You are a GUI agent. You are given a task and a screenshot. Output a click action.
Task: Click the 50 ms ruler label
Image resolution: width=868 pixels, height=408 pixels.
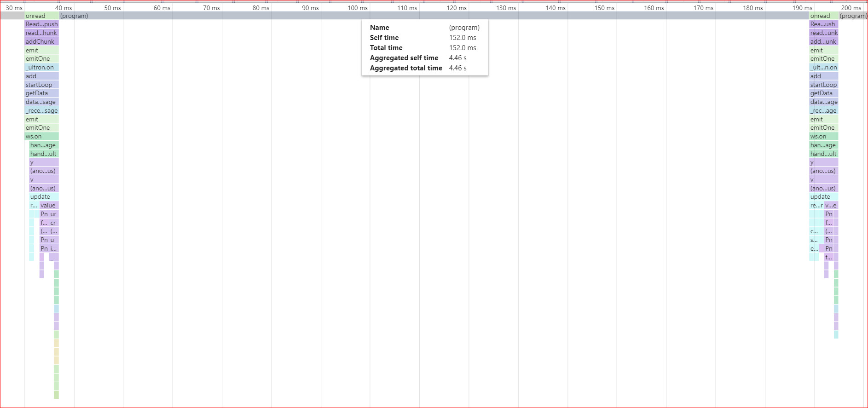(x=112, y=8)
